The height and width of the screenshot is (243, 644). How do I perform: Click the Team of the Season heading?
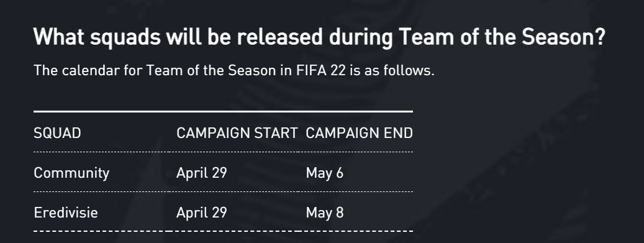320,37
